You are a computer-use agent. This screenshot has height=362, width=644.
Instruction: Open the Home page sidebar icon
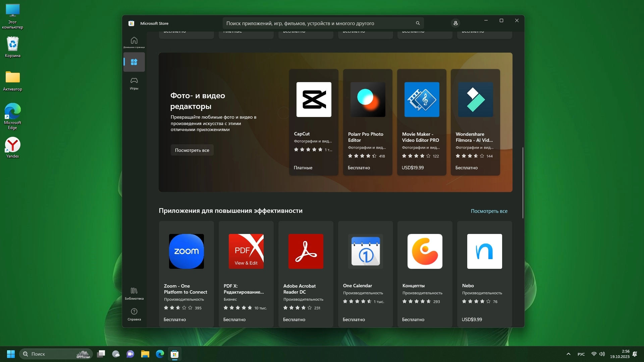134,42
